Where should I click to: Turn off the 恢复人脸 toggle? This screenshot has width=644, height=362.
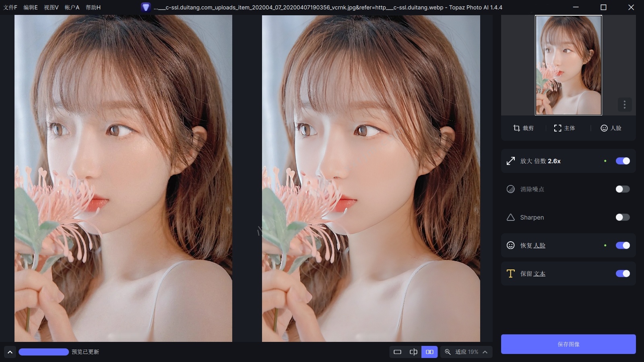pyautogui.click(x=622, y=245)
